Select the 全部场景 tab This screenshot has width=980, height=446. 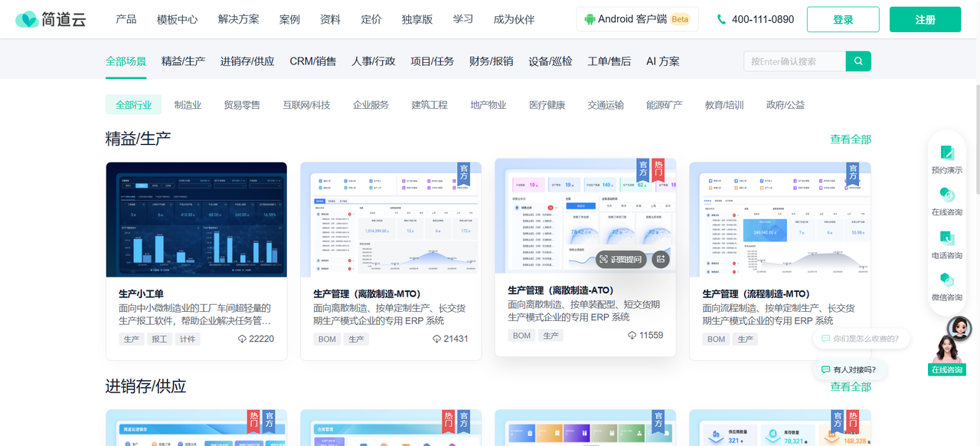[x=126, y=61]
